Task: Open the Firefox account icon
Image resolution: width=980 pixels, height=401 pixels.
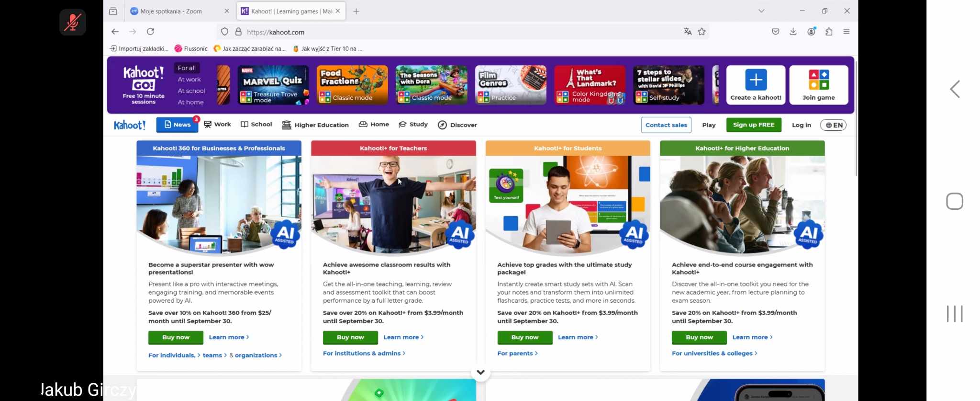Action: pyautogui.click(x=812, y=32)
